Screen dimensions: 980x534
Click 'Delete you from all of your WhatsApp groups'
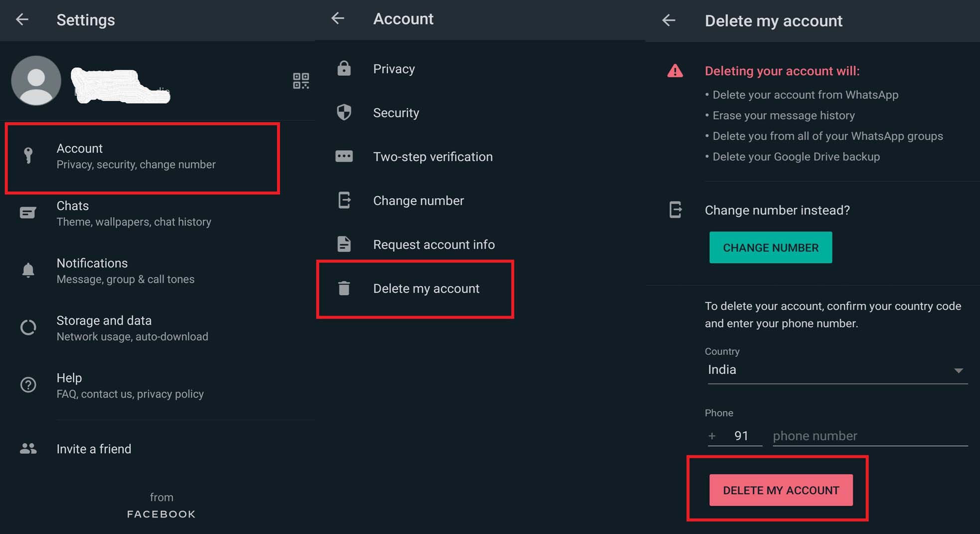(x=827, y=136)
